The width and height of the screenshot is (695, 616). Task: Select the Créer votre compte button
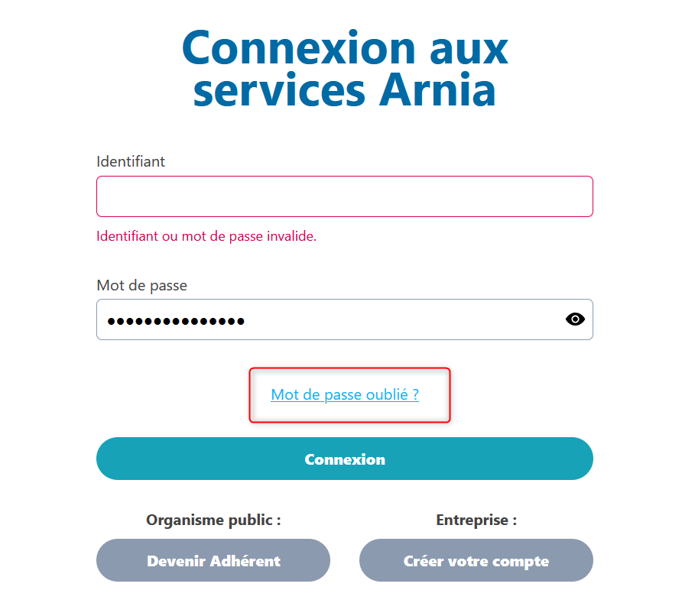coord(476,561)
